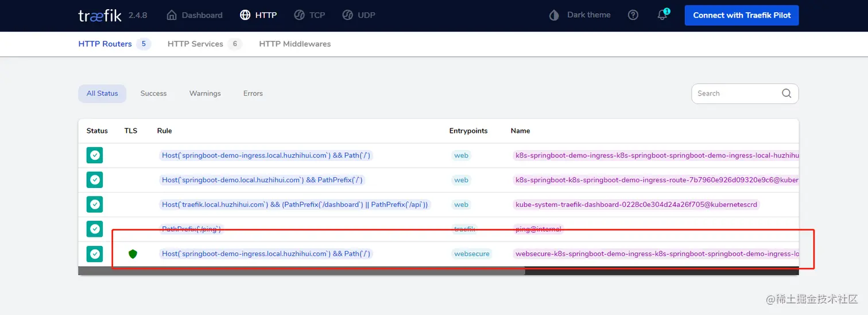Click the search magnifier icon
The height and width of the screenshot is (315, 868).
click(x=786, y=93)
